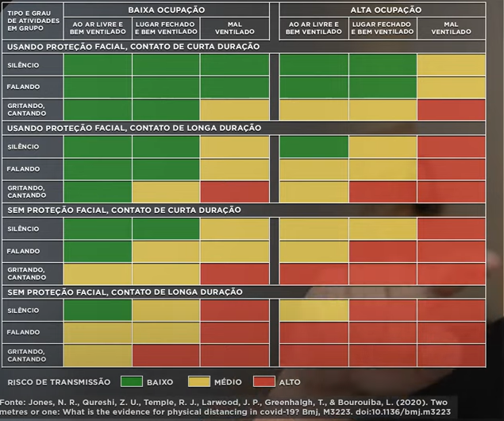The width and height of the screenshot is (504, 421).
Task: Click 'Gritando, cantando' label in the last section
Action: click(28, 355)
